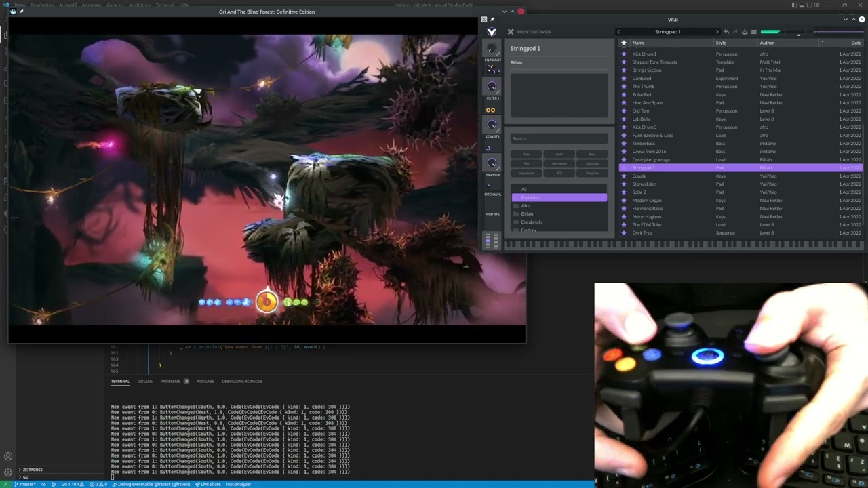Toggle favorite star for Timberbass

(x=624, y=144)
